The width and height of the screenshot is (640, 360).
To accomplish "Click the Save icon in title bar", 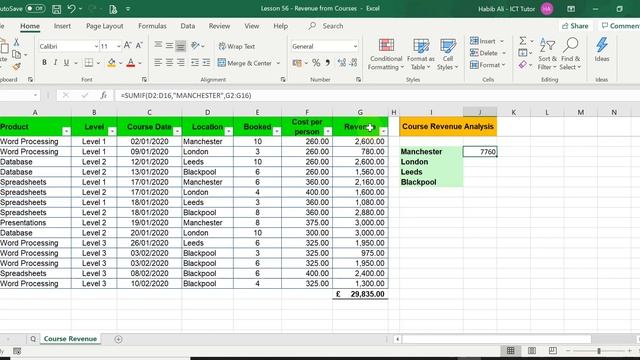I will tap(56, 9).
